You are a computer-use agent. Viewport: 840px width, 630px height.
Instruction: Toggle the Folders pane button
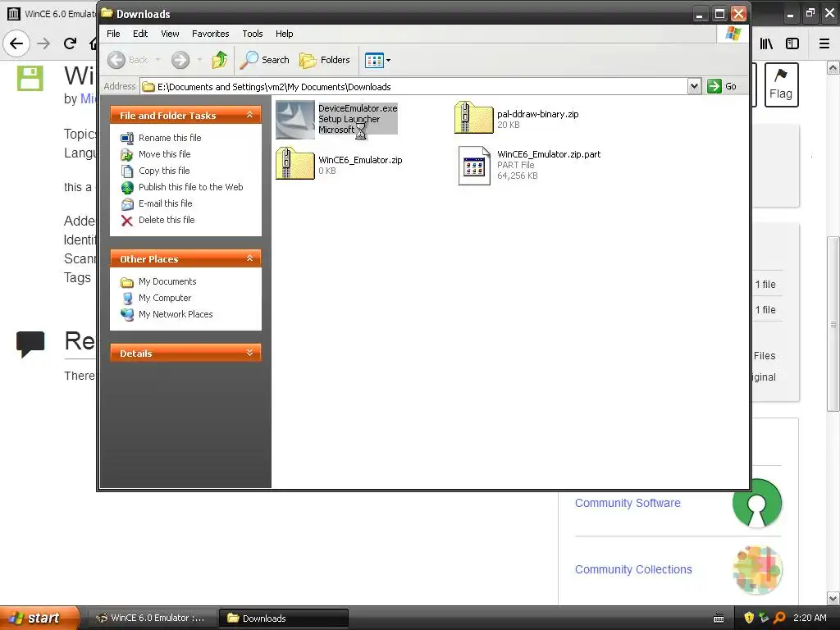tap(325, 60)
